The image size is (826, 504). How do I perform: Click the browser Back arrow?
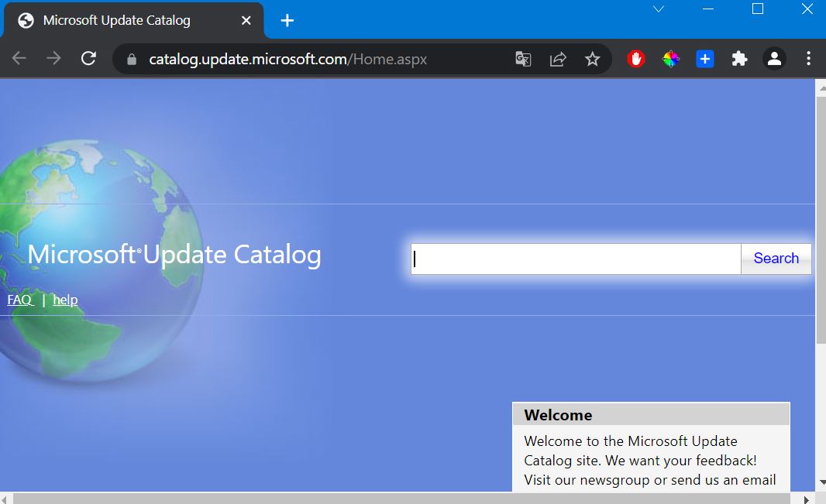(19, 58)
